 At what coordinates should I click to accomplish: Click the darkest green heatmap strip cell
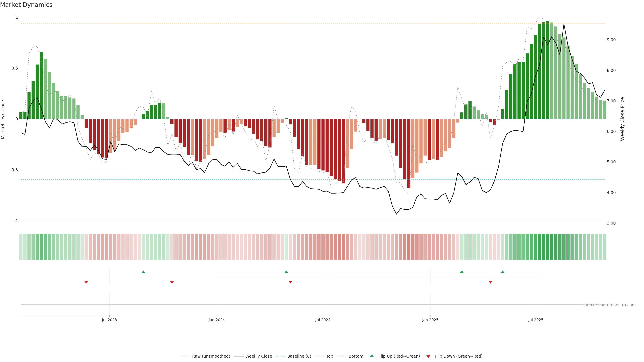click(548, 247)
